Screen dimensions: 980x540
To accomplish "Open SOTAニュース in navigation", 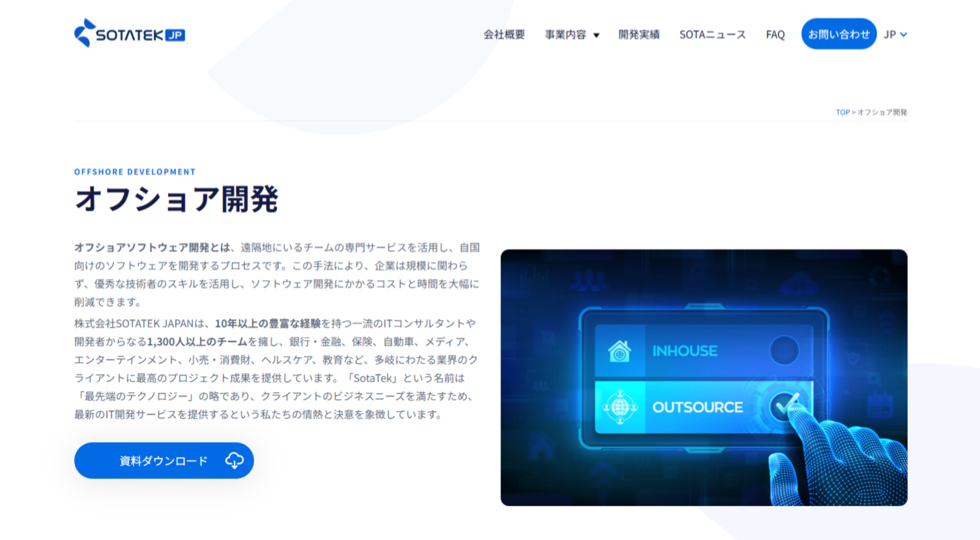I will [713, 35].
